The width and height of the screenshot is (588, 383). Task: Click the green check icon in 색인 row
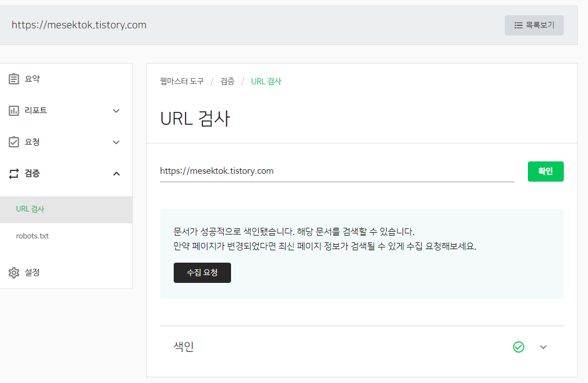[x=519, y=347]
